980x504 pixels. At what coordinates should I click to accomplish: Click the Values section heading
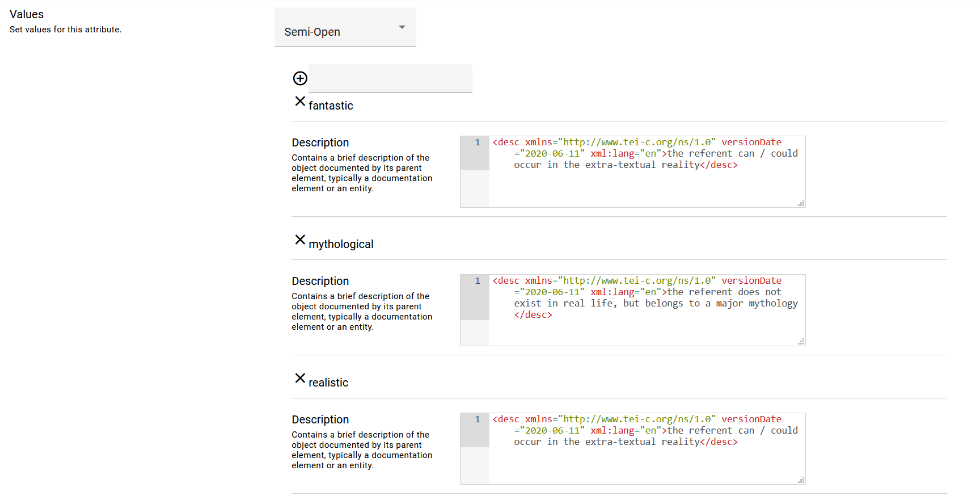tap(27, 14)
